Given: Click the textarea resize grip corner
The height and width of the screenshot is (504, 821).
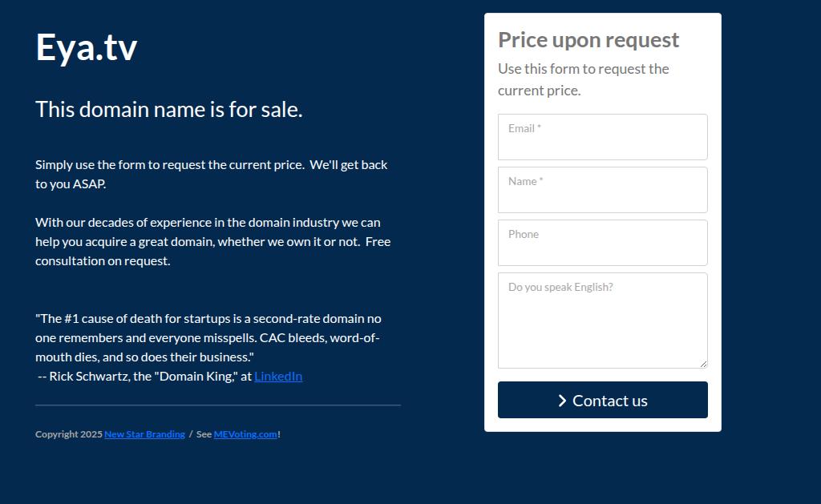Looking at the screenshot, I should tap(703, 364).
